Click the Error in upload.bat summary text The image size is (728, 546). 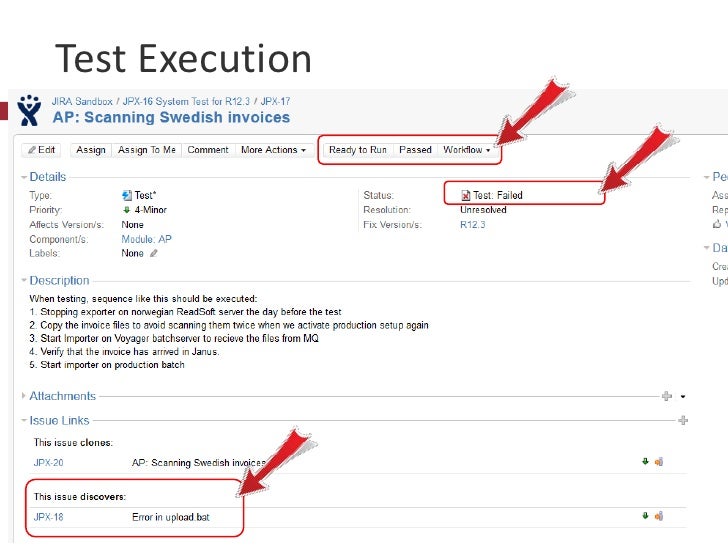coord(171,517)
